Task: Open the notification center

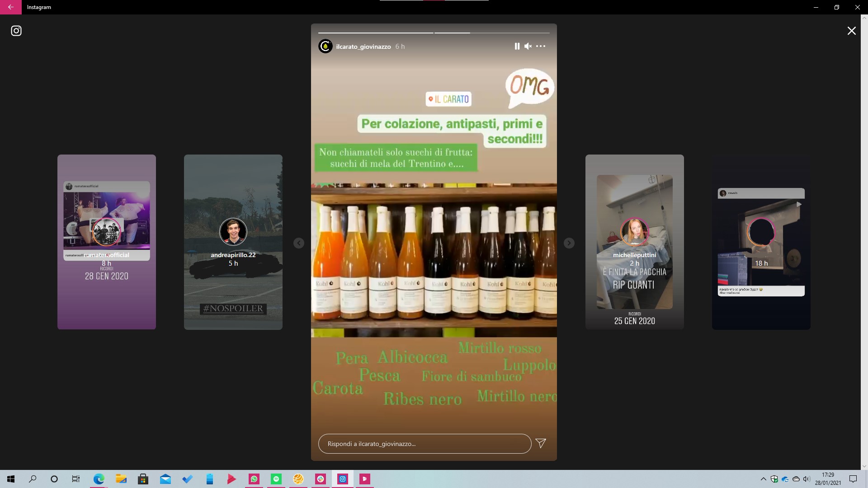Action: tap(853, 479)
